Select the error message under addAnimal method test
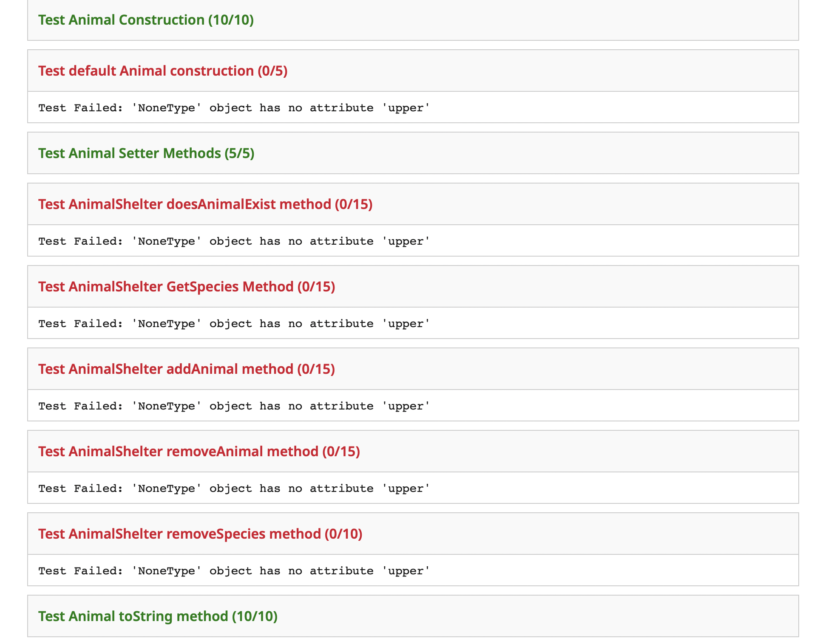817x644 pixels. click(233, 406)
